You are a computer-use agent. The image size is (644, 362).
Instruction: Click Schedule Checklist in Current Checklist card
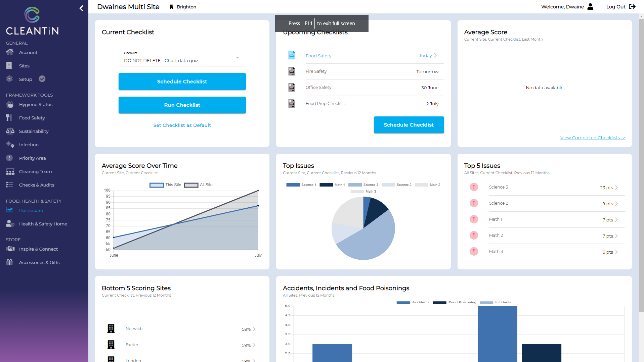[182, 82]
